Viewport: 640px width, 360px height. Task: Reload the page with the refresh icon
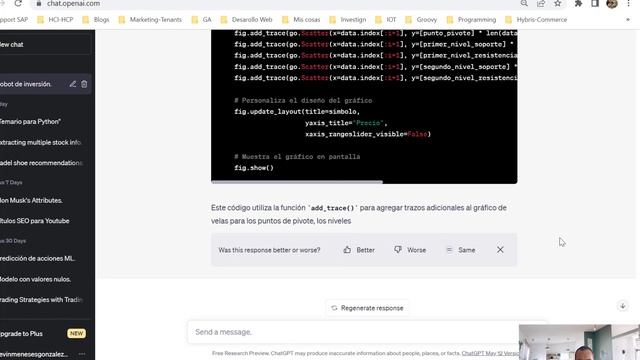point(18,3)
